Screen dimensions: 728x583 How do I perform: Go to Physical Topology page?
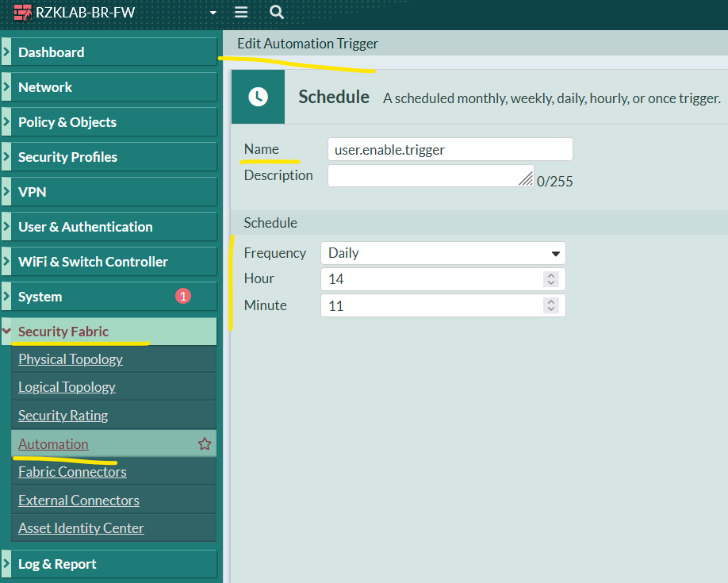click(71, 359)
